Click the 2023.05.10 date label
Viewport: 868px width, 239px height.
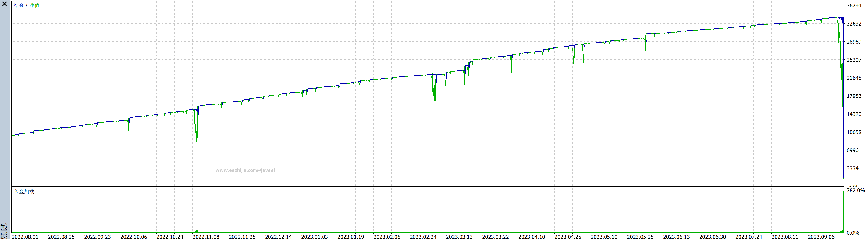point(604,237)
